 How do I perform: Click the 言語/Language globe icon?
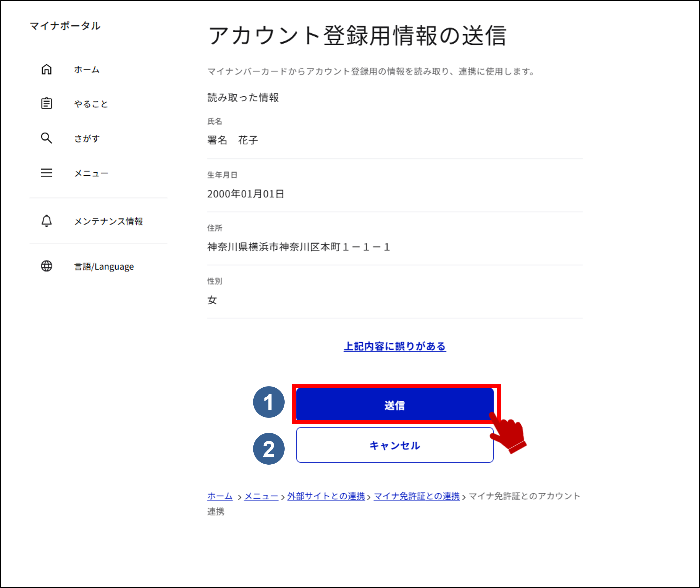(46, 266)
